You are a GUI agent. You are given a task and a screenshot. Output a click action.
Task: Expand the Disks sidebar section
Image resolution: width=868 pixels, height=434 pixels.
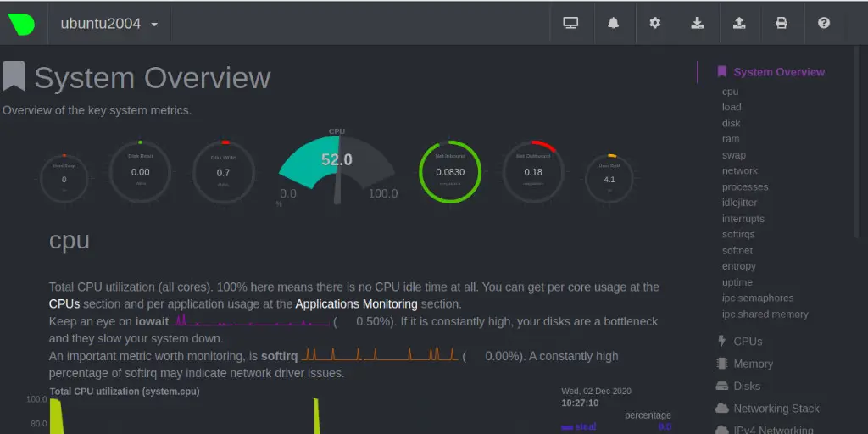747,386
